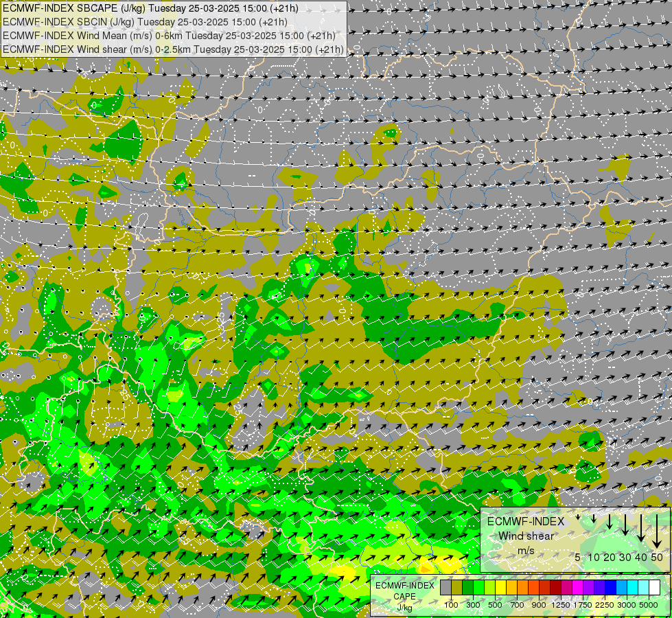Click the 3000 value on the CAPE scale

click(x=627, y=605)
